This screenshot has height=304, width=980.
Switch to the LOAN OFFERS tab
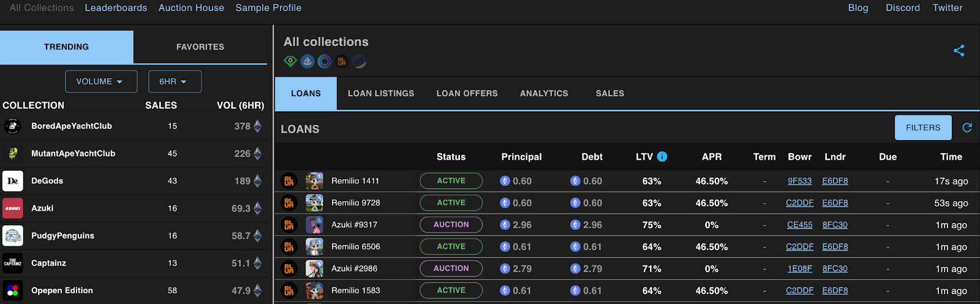(x=467, y=94)
